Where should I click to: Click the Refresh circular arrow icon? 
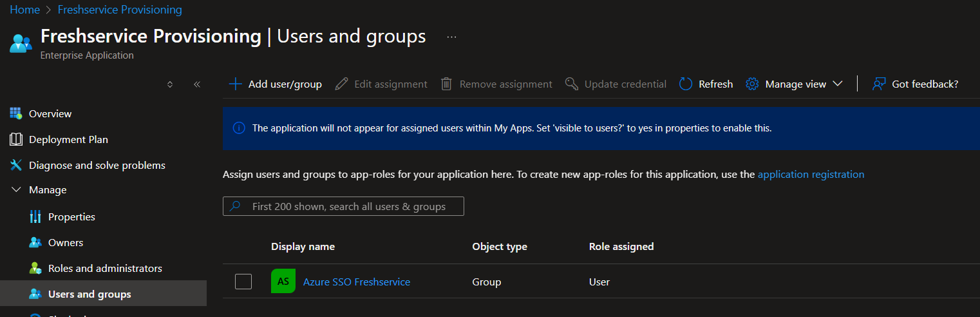[686, 84]
